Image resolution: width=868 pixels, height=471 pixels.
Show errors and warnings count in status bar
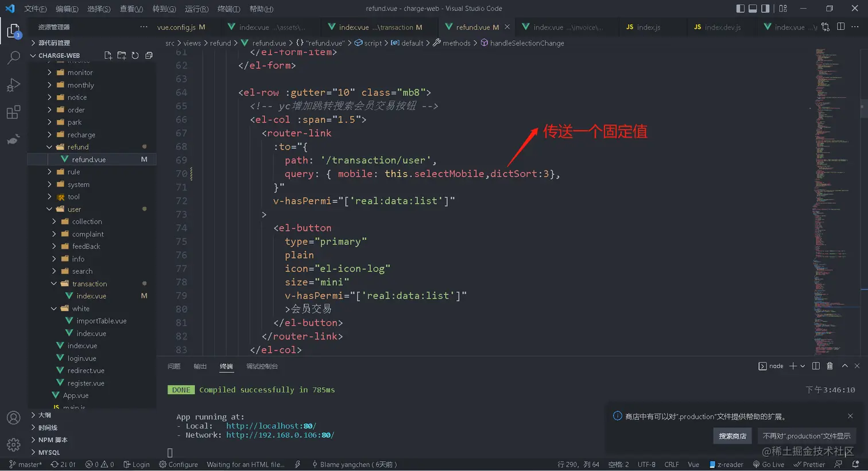(99, 465)
